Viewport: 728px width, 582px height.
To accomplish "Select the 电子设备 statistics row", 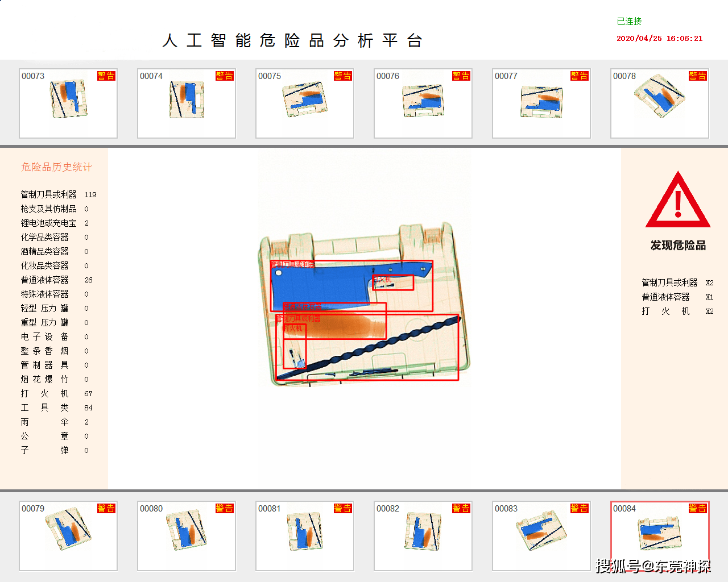I will point(55,336).
